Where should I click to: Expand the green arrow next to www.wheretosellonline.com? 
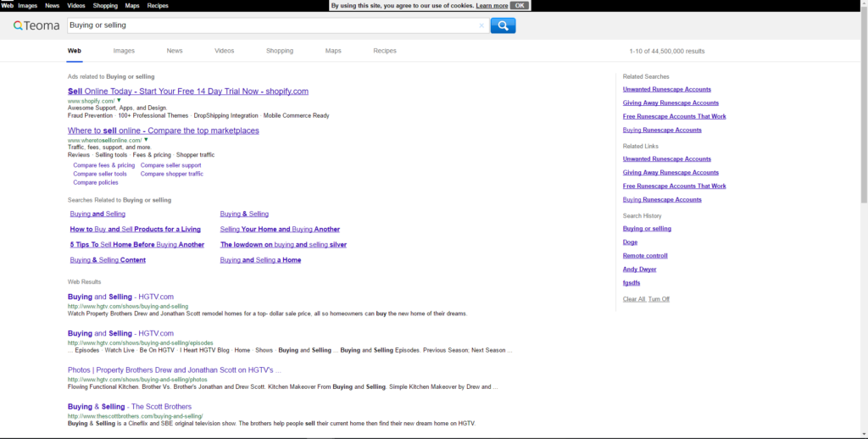click(146, 140)
